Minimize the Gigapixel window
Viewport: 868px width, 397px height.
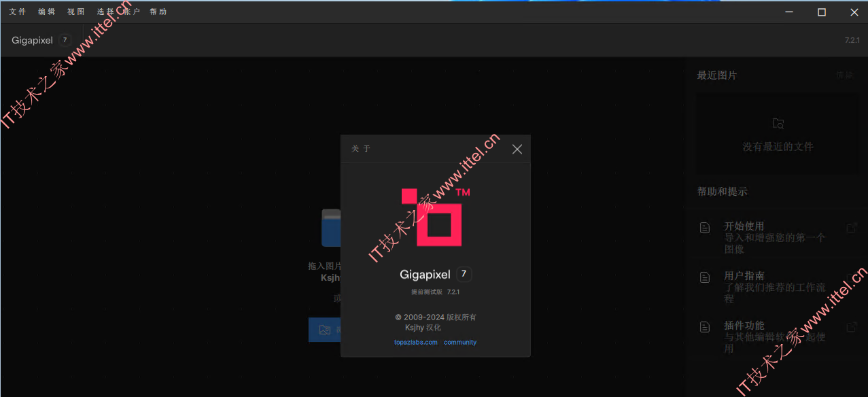coord(789,12)
